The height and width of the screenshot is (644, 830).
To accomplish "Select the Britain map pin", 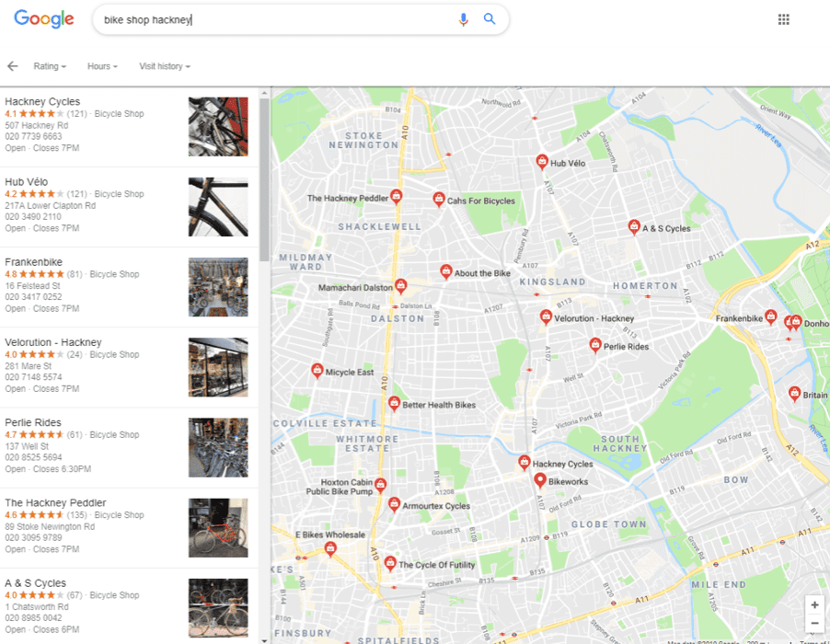I will point(794,393).
